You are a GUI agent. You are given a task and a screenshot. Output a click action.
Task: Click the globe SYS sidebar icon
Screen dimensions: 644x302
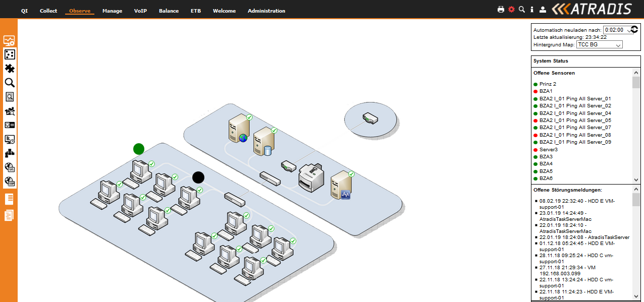pyautogui.click(x=9, y=167)
